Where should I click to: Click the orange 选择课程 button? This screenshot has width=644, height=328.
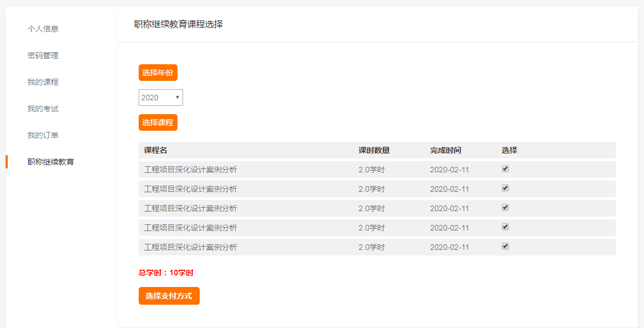(158, 122)
